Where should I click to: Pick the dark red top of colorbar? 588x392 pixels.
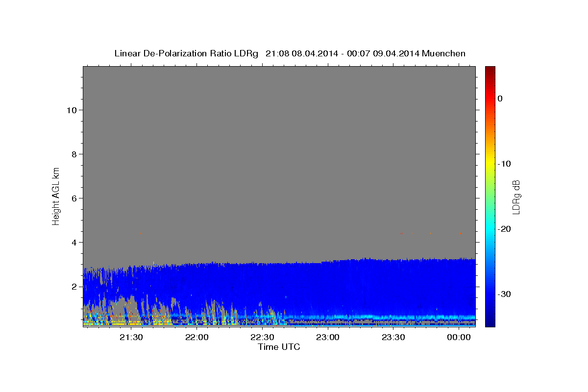point(490,71)
